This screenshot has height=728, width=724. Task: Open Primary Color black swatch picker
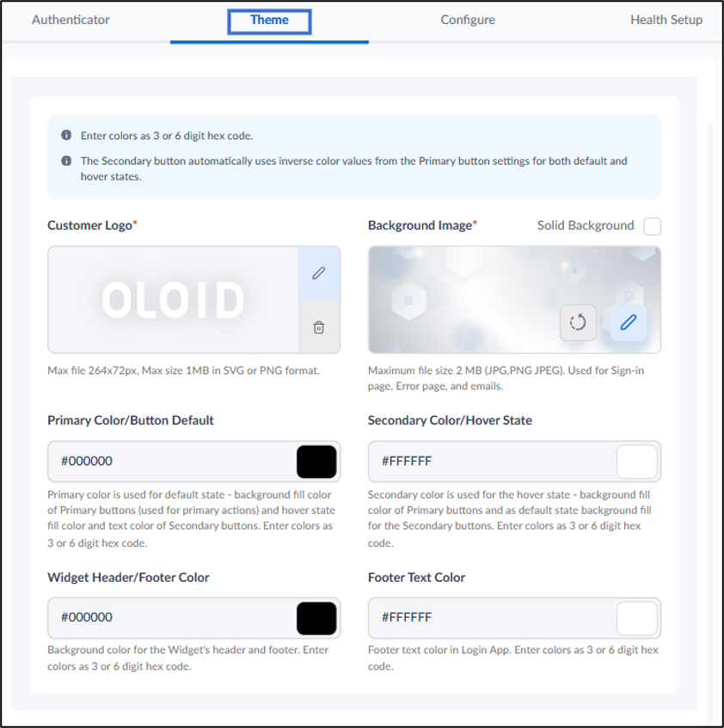[x=316, y=462]
